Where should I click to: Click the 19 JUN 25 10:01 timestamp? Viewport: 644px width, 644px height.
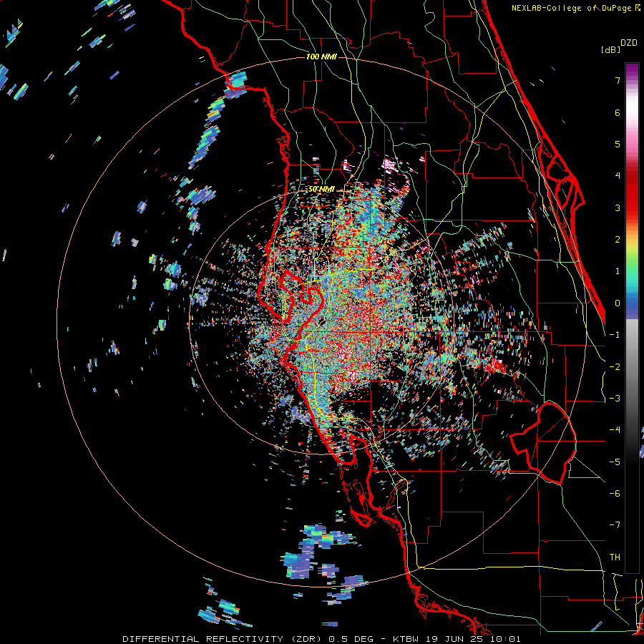click(474, 639)
